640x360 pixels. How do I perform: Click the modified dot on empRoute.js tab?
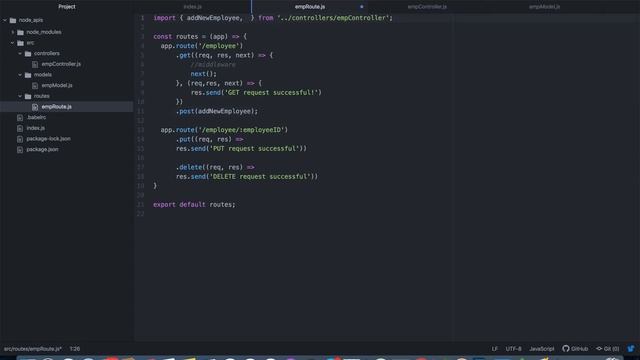coord(361,7)
